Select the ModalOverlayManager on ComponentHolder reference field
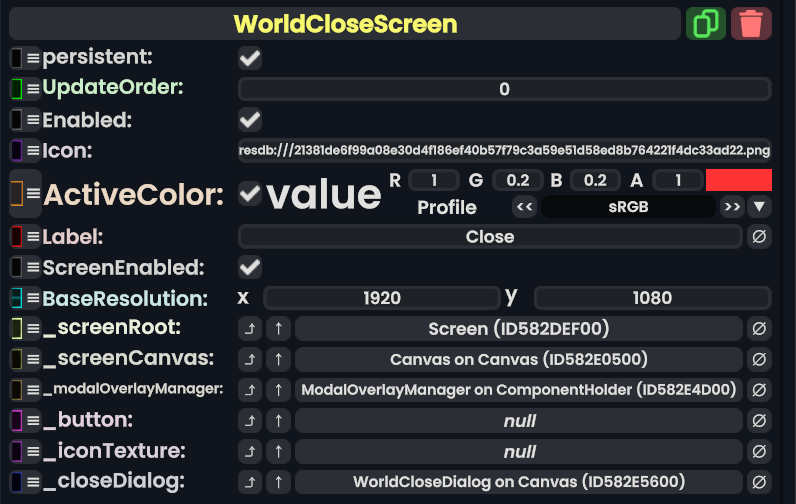Screen dimensions: 796x504 [519, 390]
